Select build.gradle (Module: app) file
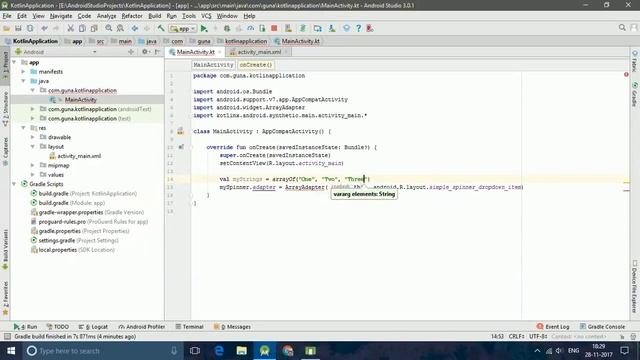 tap(72, 203)
